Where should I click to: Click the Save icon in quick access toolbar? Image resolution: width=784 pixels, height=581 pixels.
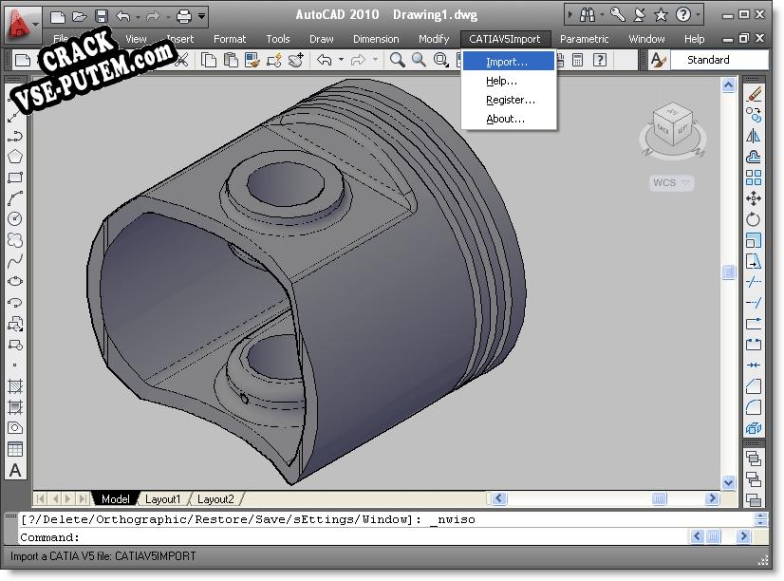(x=102, y=16)
